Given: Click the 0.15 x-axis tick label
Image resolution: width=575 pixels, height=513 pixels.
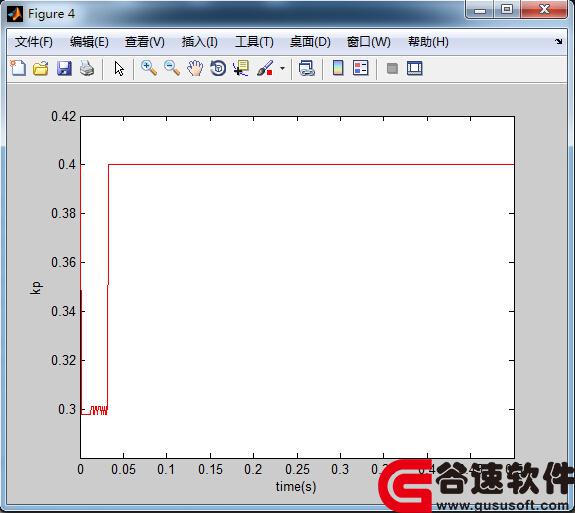Looking at the screenshot, I should pos(210,469).
